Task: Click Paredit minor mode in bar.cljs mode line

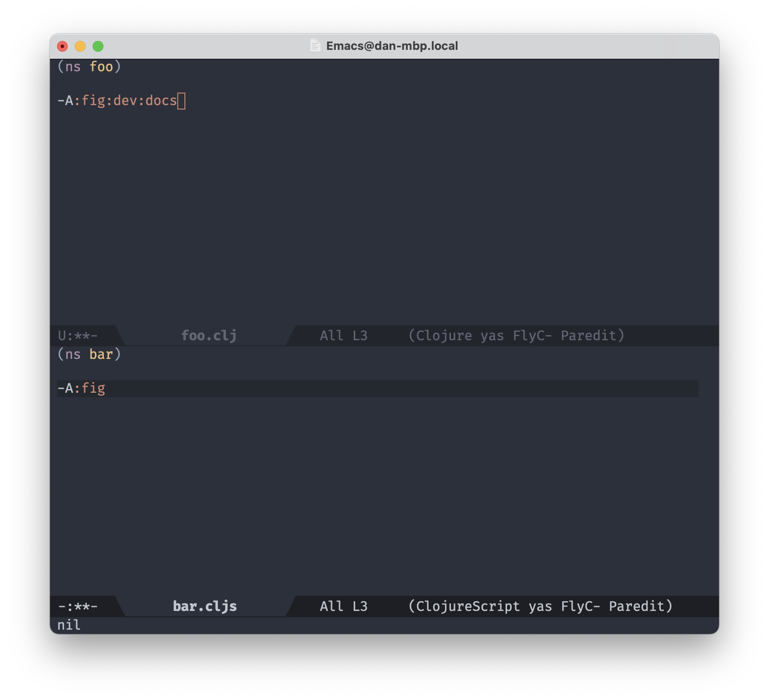Action: coord(637,606)
